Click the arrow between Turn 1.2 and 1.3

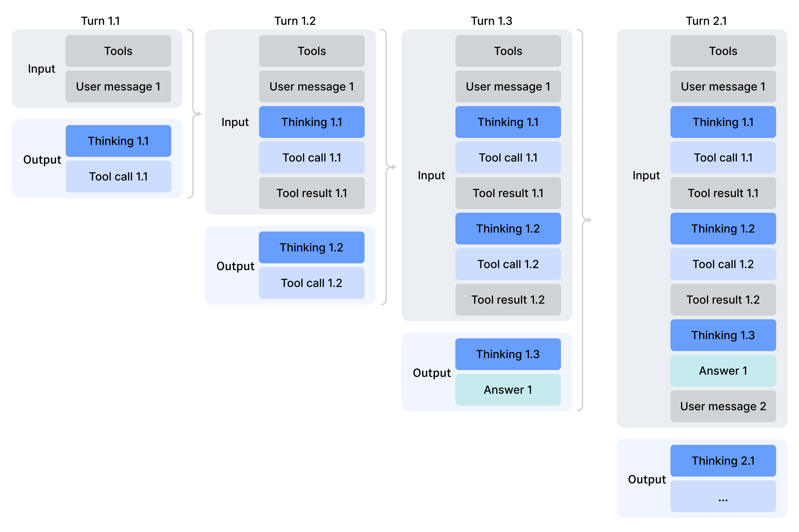pyautogui.click(x=392, y=167)
